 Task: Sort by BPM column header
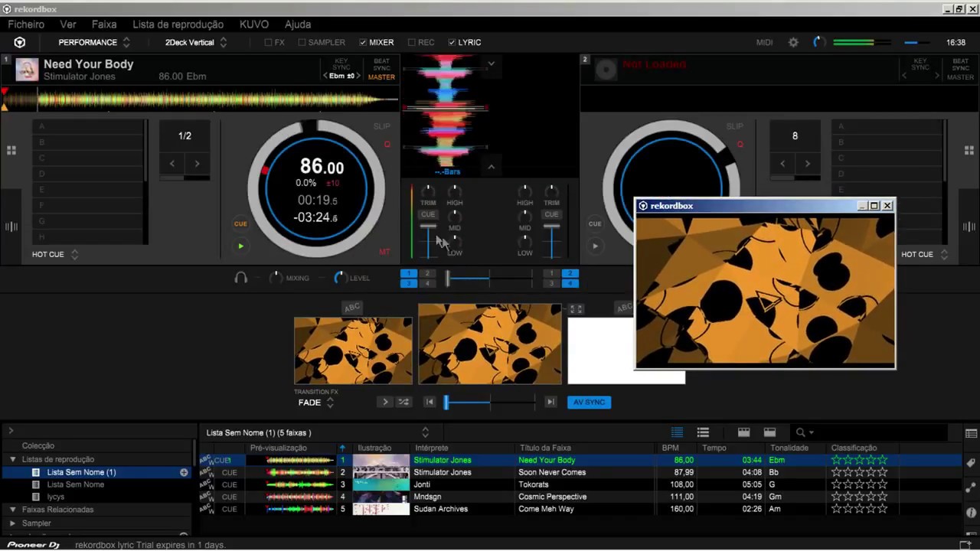point(670,448)
